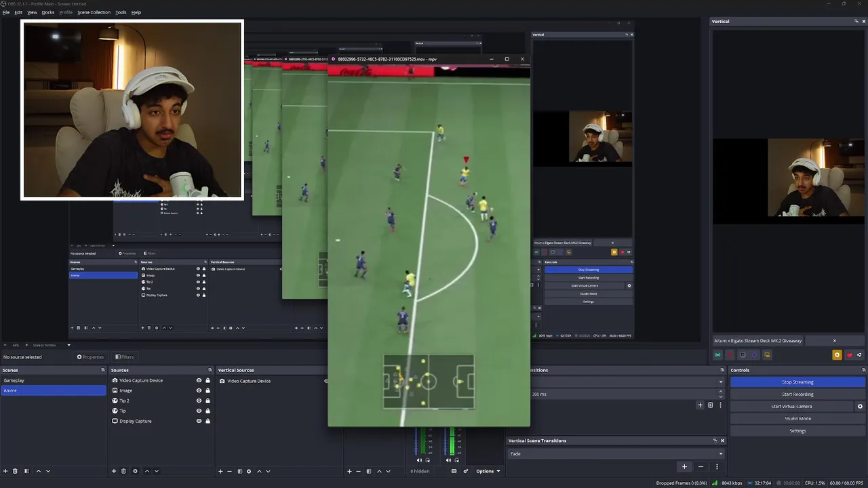Click the red heart icon below Vertical preview

pyautogui.click(x=849, y=355)
